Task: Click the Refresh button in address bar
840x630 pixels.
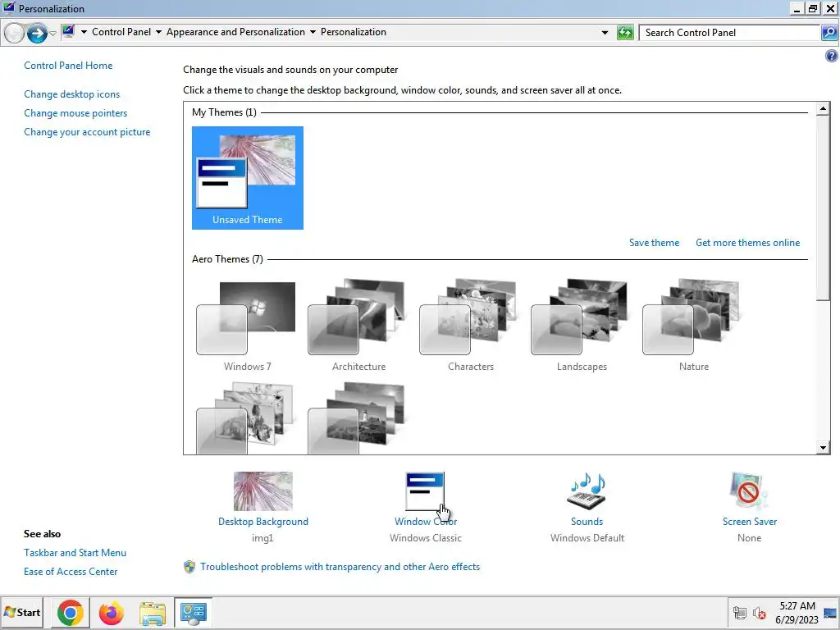Action: click(625, 33)
